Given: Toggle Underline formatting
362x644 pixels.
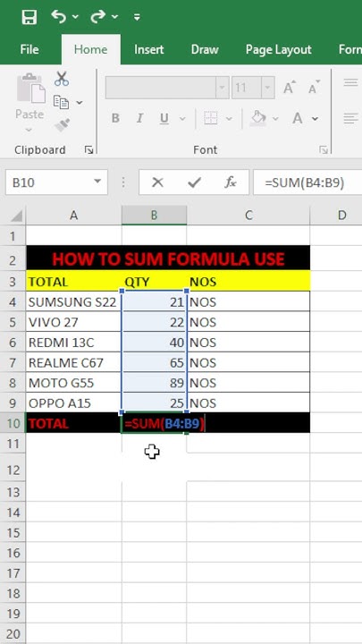Looking at the screenshot, I should 164,119.
